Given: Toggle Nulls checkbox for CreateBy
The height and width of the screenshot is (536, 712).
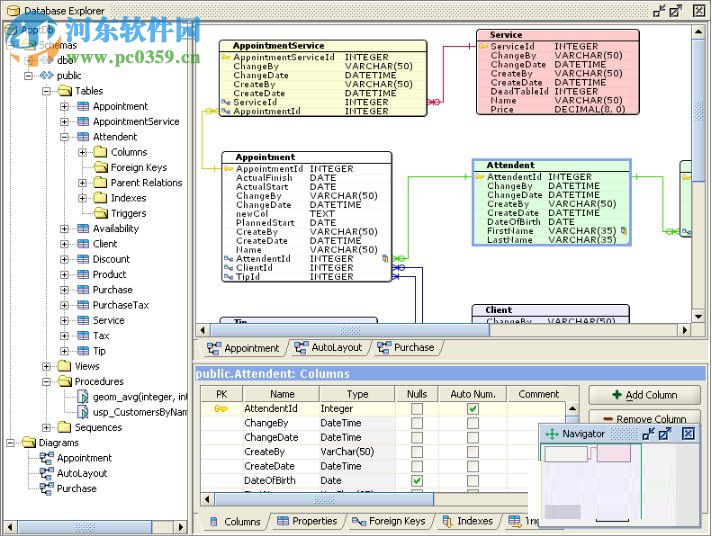Looking at the screenshot, I should point(417,452).
